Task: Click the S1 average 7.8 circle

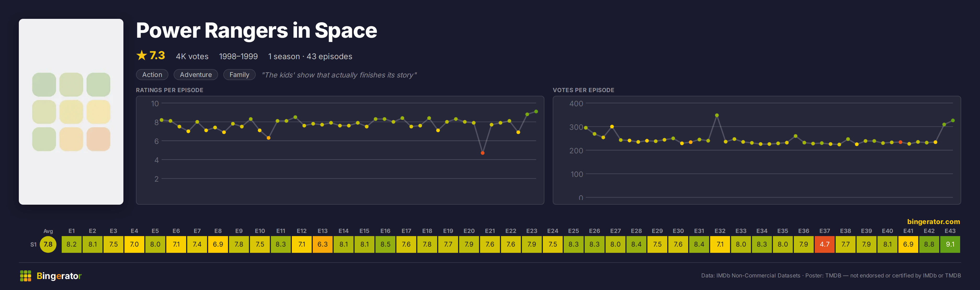Action: coord(48,244)
